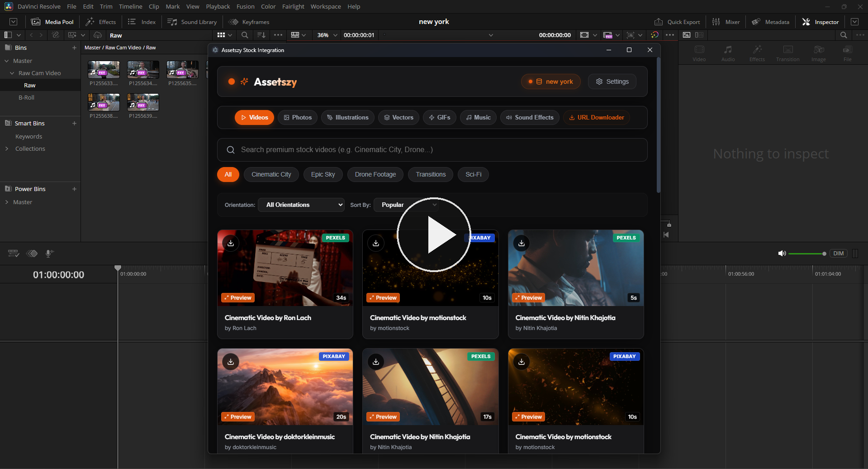
Task: Open the Sort By Popular dropdown
Action: (406, 205)
